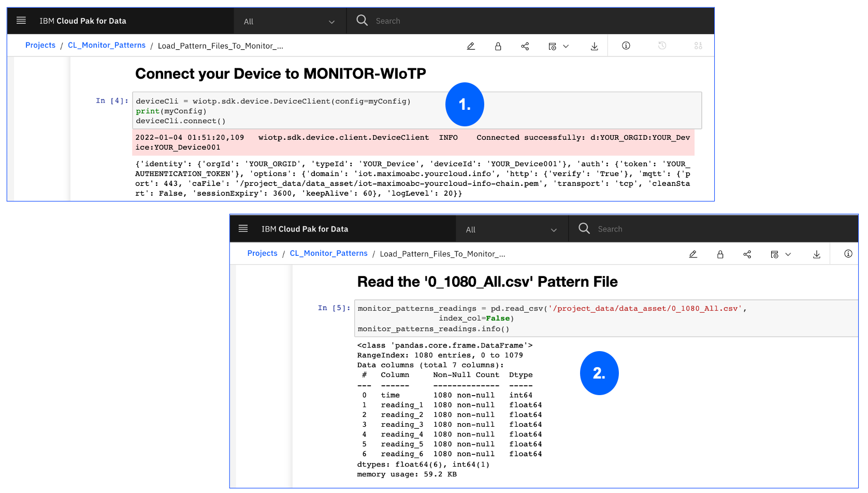Click the lock icon in bottom window toolbar
This screenshot has width=868, height=493.
point(720,254)
